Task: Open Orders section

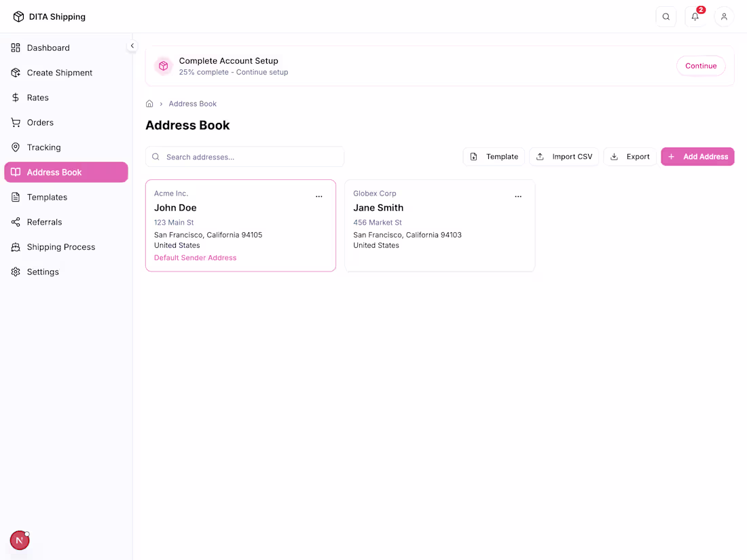Action: pyautogui.click(x=67, y=122)
